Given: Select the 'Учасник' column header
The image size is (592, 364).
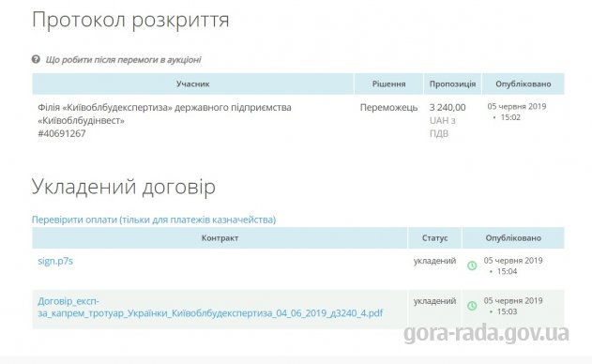Looking at the screenshot, I should pos(193,83).
